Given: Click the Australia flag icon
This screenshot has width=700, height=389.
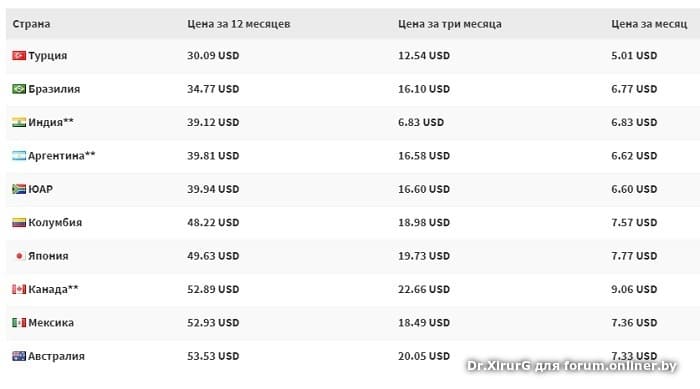Looking at the screenshot, I should (x=19, y=356).
